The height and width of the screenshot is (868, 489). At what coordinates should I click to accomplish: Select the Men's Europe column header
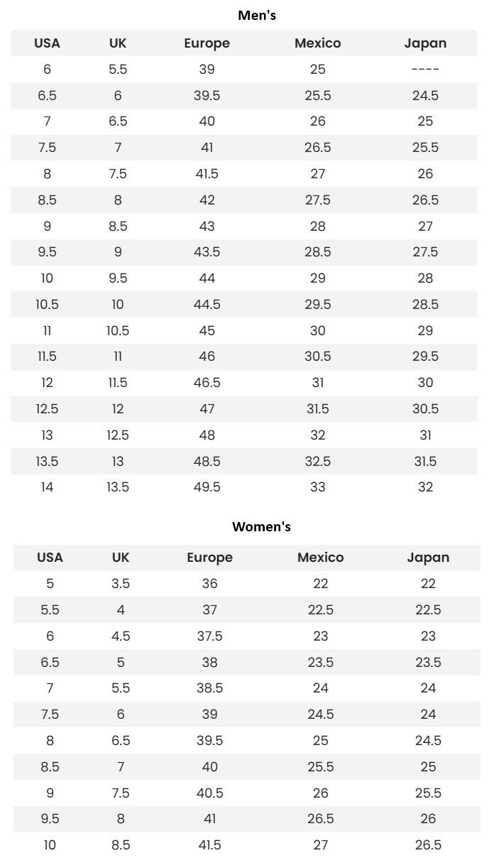coord(207,43)
